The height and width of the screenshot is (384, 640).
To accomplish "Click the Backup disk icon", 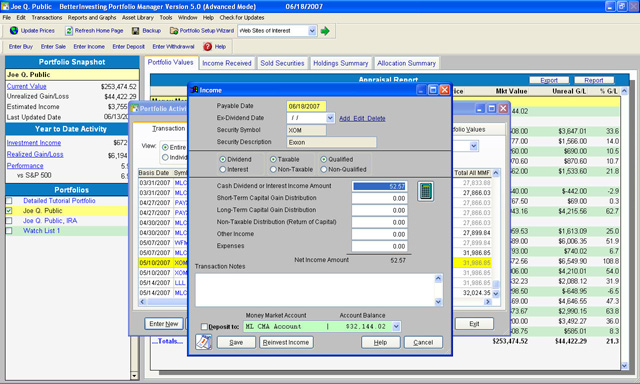I will click(136, 31).
